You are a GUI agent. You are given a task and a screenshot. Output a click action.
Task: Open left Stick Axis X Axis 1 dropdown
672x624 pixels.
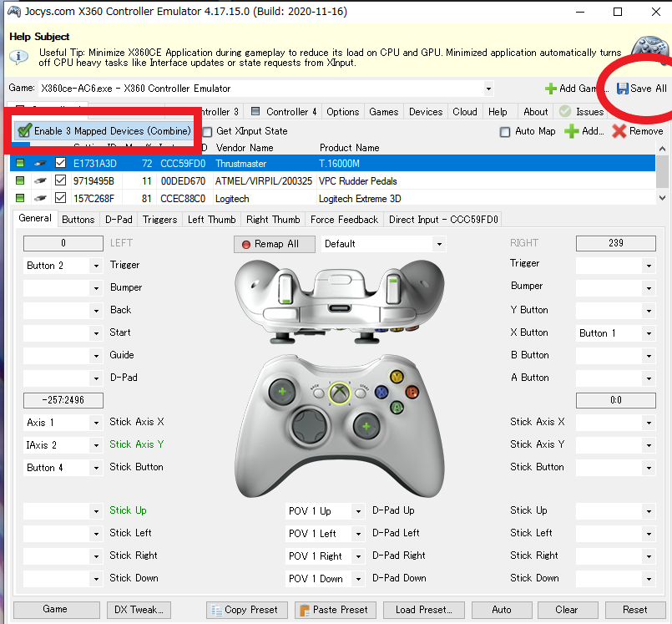(96, 423)
